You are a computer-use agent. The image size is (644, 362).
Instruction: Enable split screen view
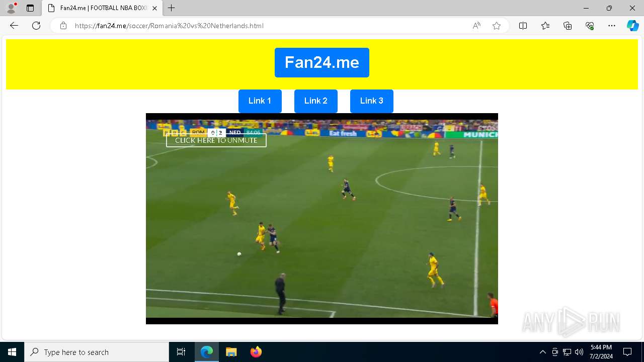[523, 26]
